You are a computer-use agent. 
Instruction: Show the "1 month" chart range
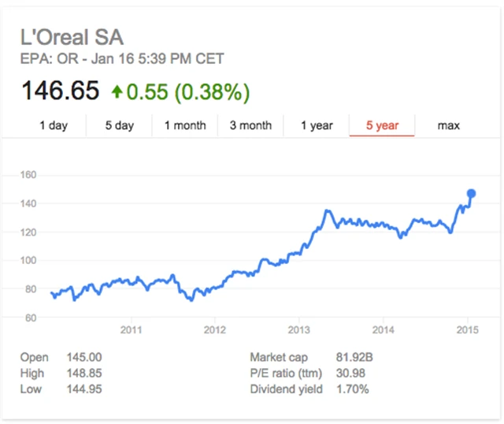tap(185, 125)
